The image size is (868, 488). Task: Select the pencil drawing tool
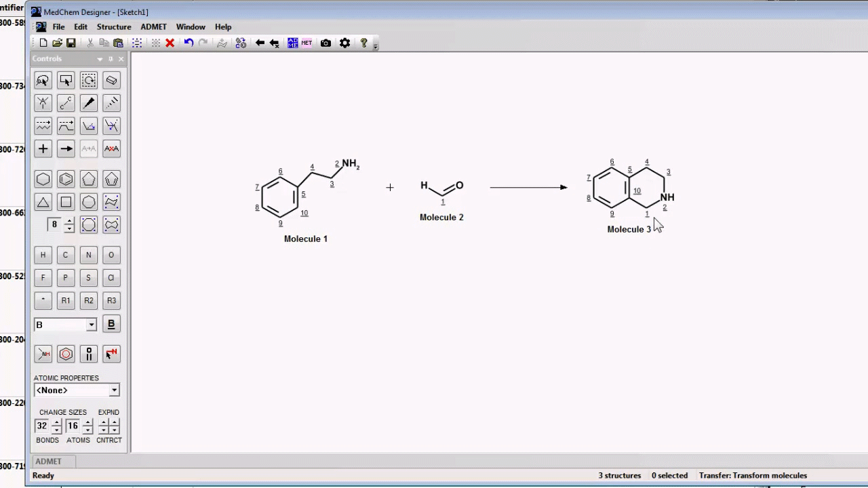[89, 102]
